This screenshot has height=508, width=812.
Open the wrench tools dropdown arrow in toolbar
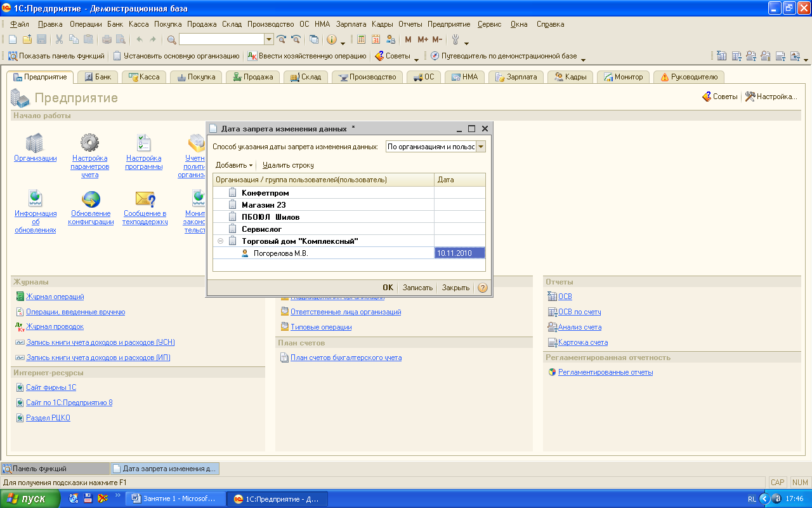click(x=466, y=43)
